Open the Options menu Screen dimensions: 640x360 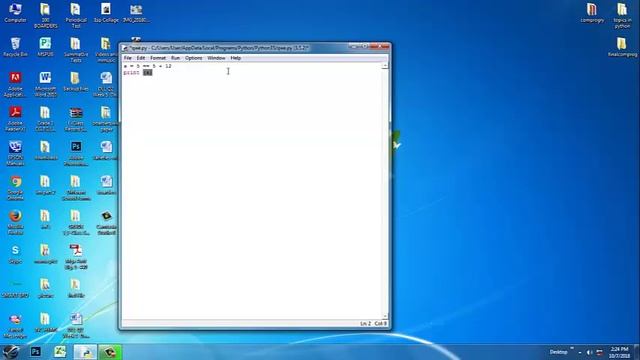coord(193,58)
